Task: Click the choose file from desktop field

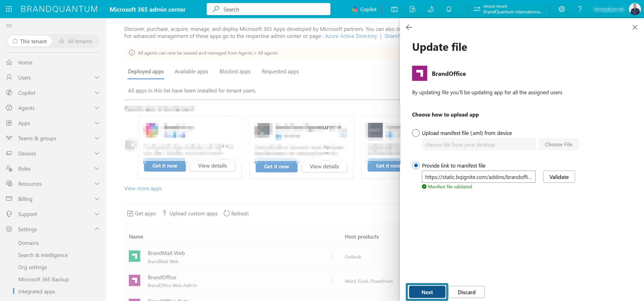Action: click(479, 144)
